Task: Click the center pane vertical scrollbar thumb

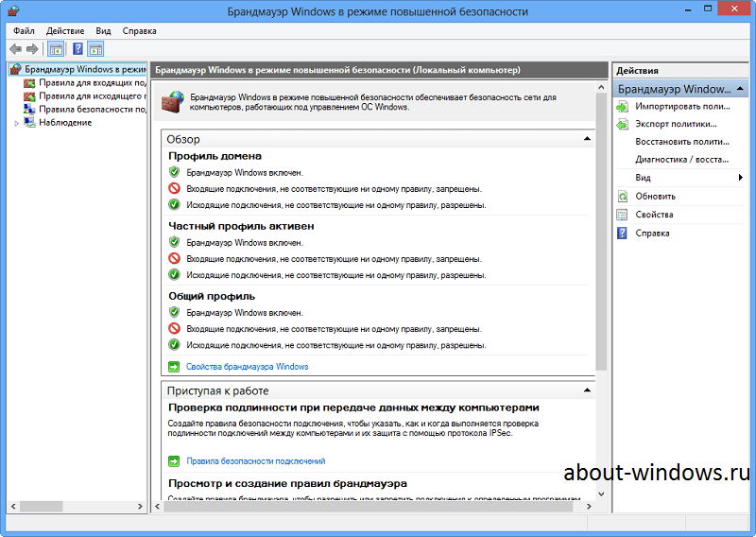Action: tap(601, 232)
